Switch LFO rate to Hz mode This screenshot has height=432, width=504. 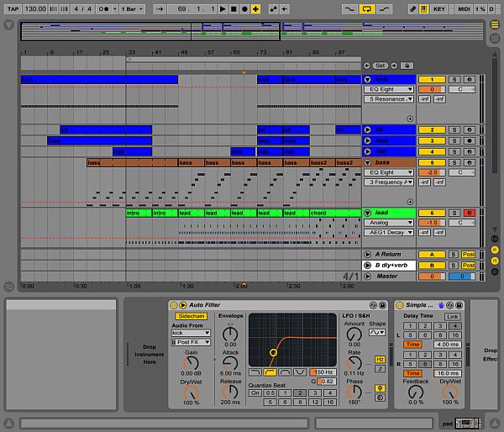point(380,360)
